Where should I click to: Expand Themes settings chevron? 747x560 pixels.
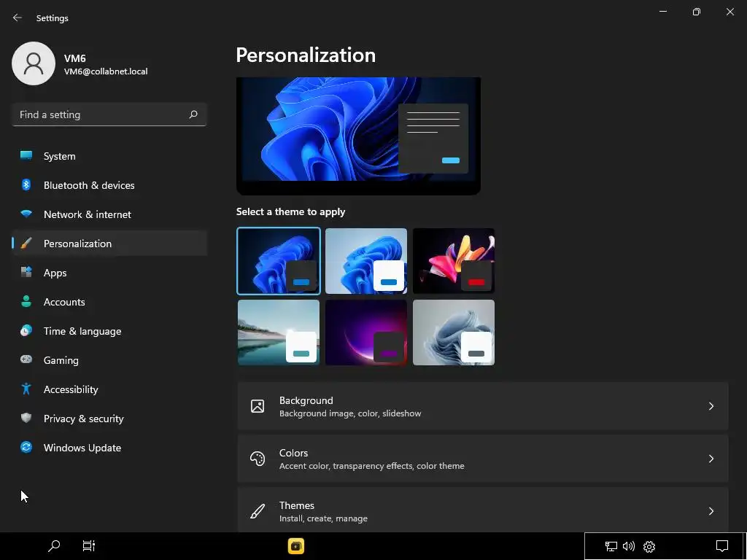[x=711, y=511]
